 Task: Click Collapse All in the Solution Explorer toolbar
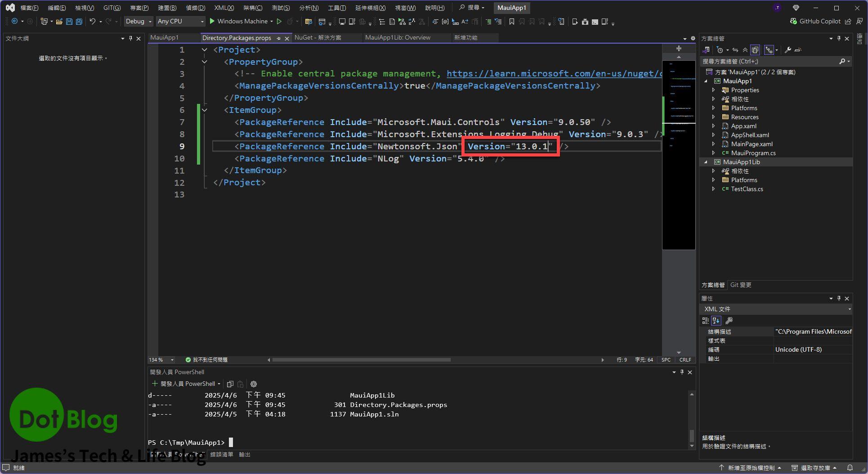pyautogui.click(x=745, y=50)
